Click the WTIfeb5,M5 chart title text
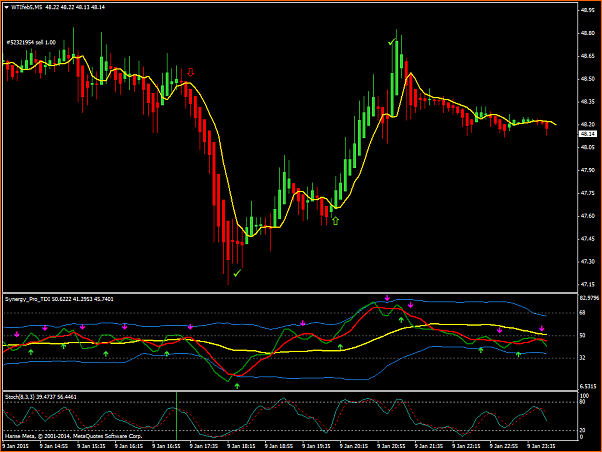This screenshot has width=602, height=452. [26, 7]
